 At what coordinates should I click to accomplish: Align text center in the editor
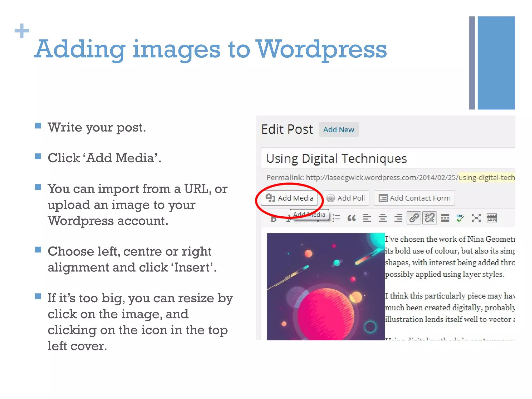click(382, 218)
